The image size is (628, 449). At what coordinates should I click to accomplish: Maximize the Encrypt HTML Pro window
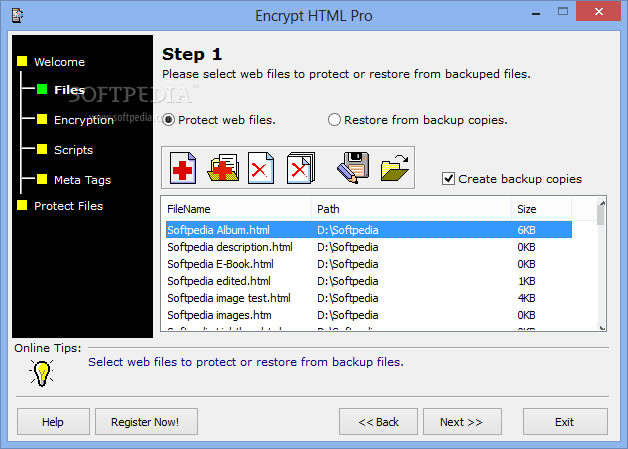(563, 12)
